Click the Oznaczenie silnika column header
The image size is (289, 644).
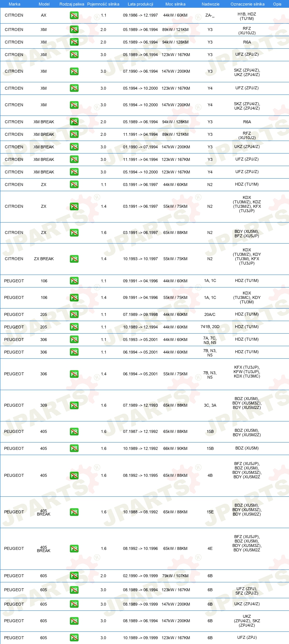[248, 4]
